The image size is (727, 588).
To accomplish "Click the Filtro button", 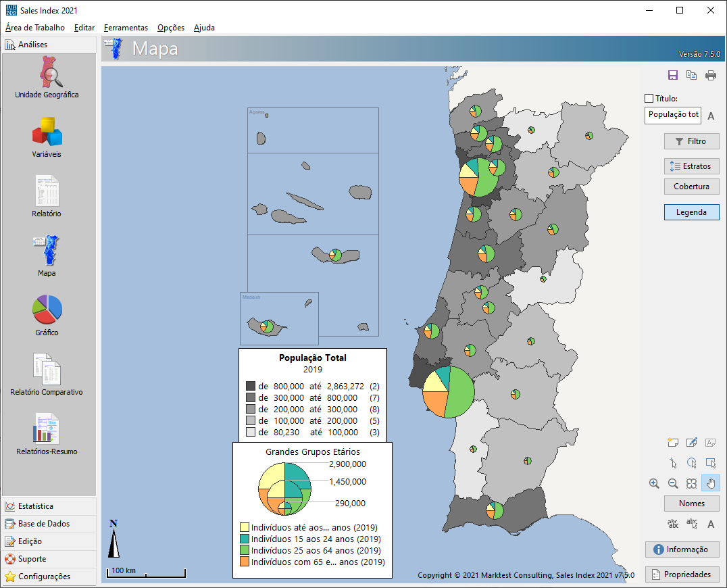I will click(691, 141).
